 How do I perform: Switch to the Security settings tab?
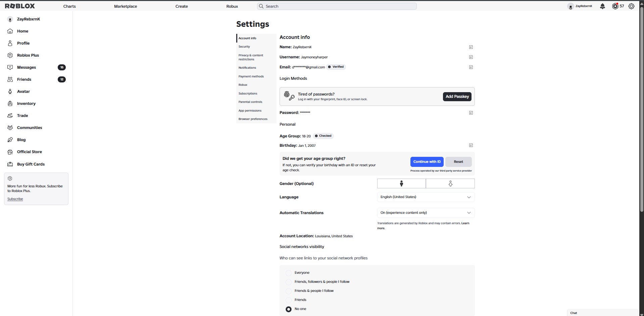(256, 47)
